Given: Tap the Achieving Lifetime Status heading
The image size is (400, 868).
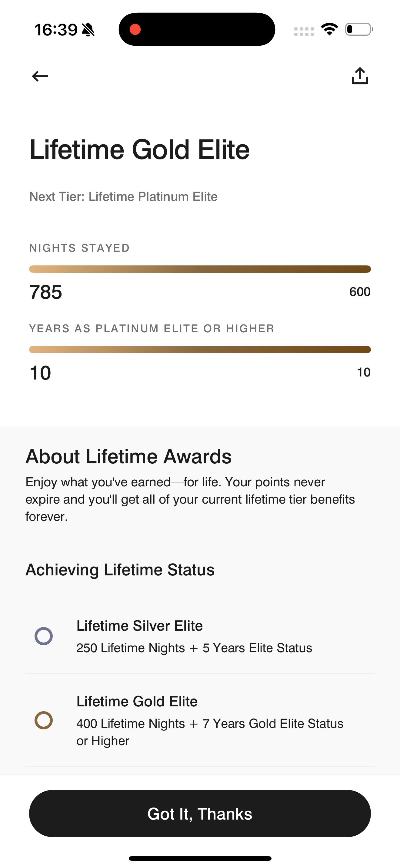Looking at the screenshot, I should pyautogui.click(x=120, y=570).
